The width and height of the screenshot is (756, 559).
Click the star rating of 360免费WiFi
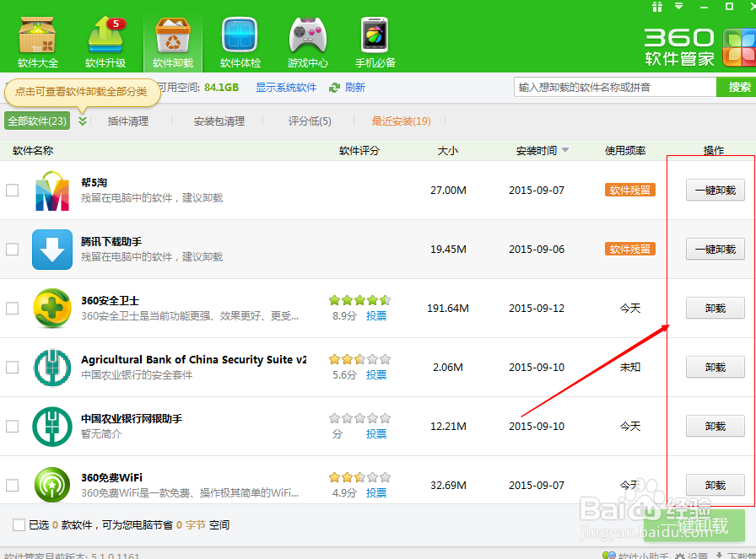pyautogui.click(x=359, y=477)
